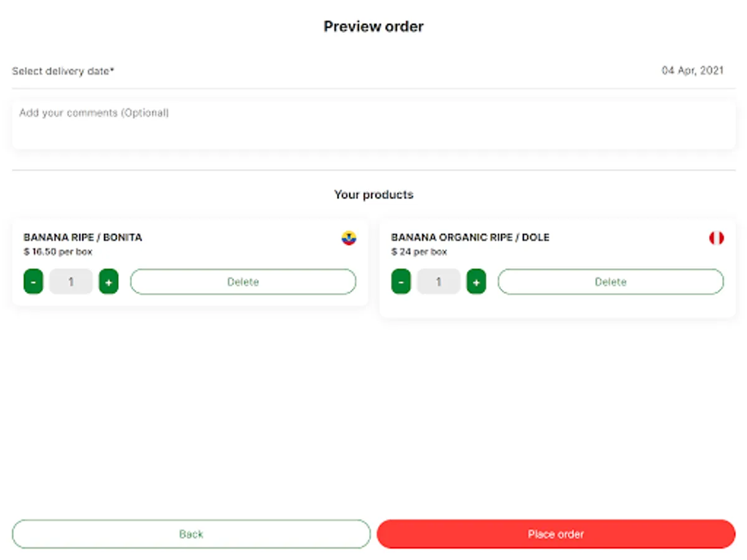This screenshot has height=560, width=747.
Task: Click the Ecuador flag icon on Bonita card
Action: point(349,238)
